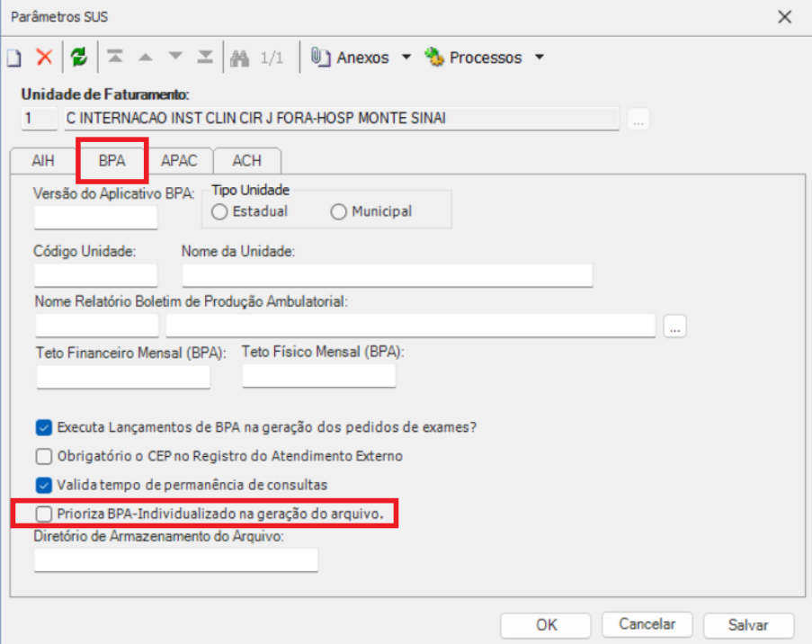Click the Cancelar button
The image size is (812, 644).
(x=647, y=625)
